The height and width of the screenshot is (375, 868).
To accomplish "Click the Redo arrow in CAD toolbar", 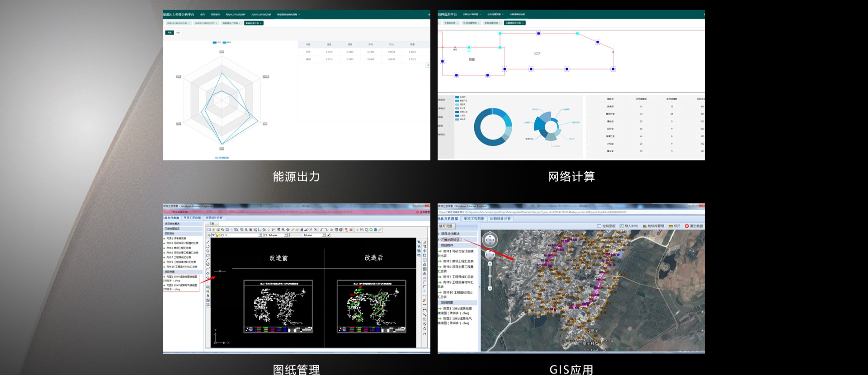I will [x=326, y=230].
